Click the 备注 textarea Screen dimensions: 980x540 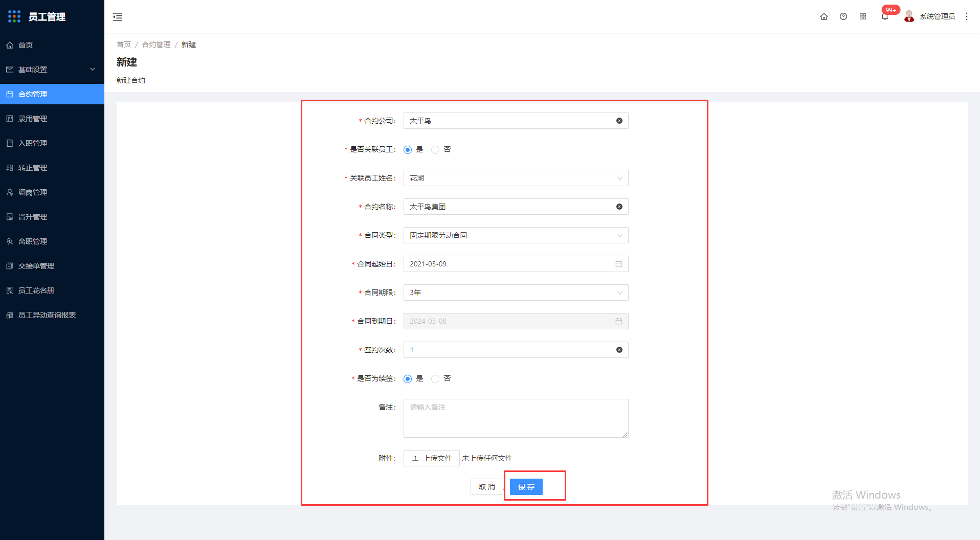click(516, 418)
